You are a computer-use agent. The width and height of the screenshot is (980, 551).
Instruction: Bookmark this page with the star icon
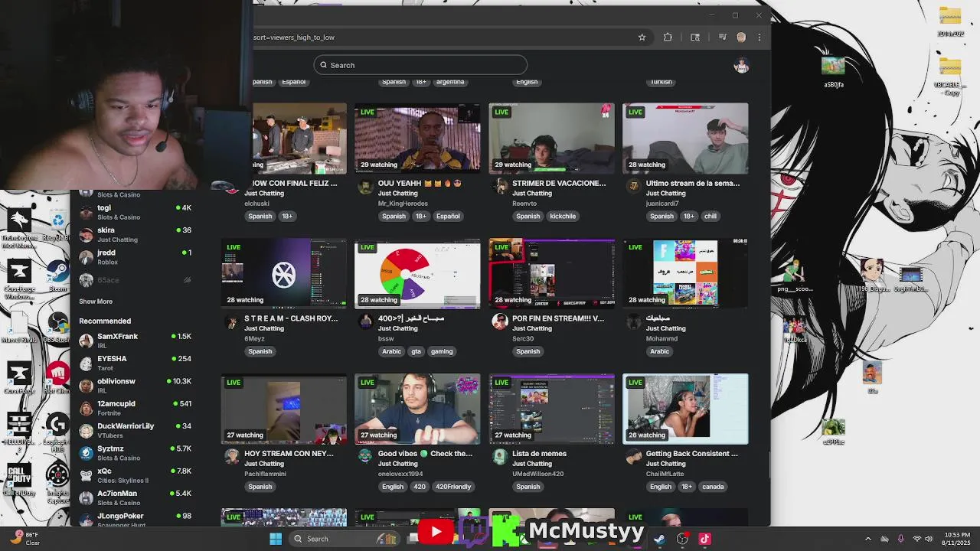pyautogui.click(x=642, y=37)
